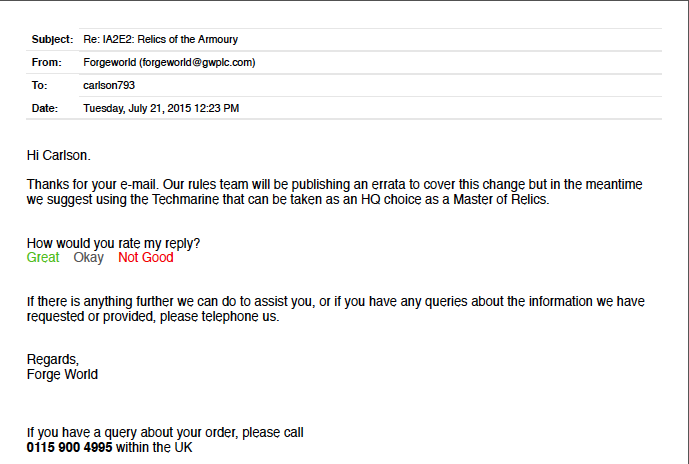Click the 'From:' header label
This screenshot has width=689, height=464.
pos(47,62)
